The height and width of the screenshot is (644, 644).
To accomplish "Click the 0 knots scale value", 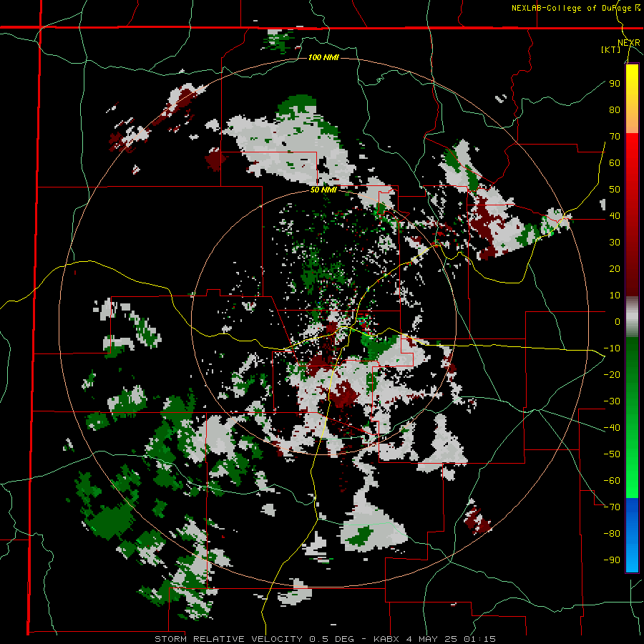I will tap(618, 321).
